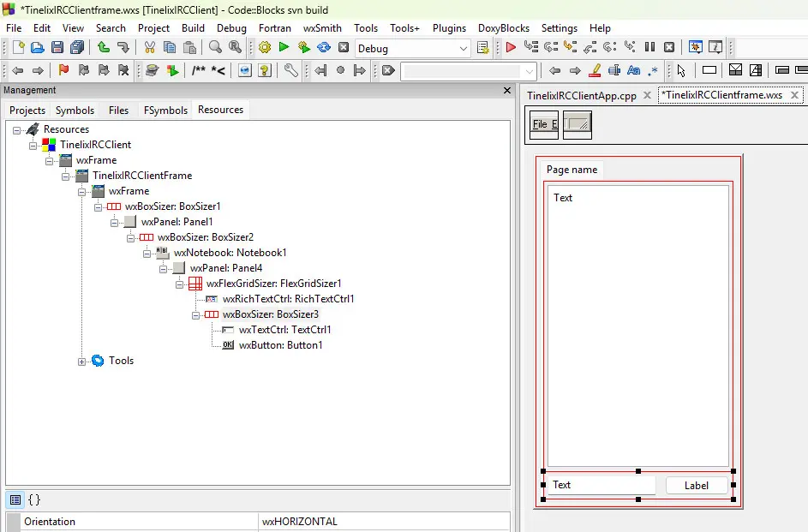Show the build target options icon
This screenshot has width=808, height=532.
483,47
